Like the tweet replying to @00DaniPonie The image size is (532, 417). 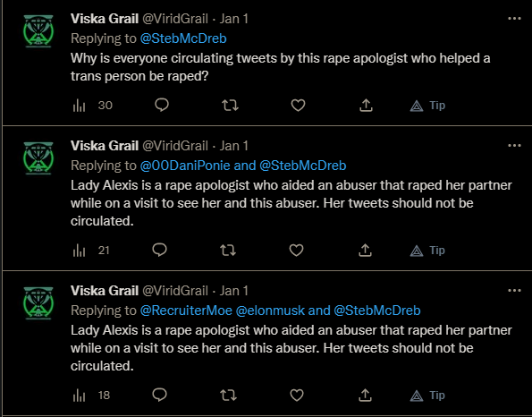tap(296, 251)
